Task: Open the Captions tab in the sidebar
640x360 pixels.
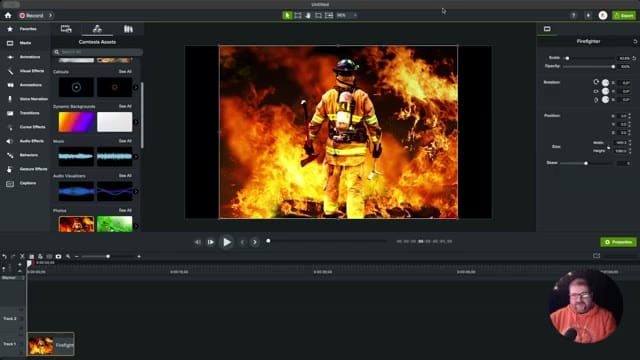Action: click(25, 183)
